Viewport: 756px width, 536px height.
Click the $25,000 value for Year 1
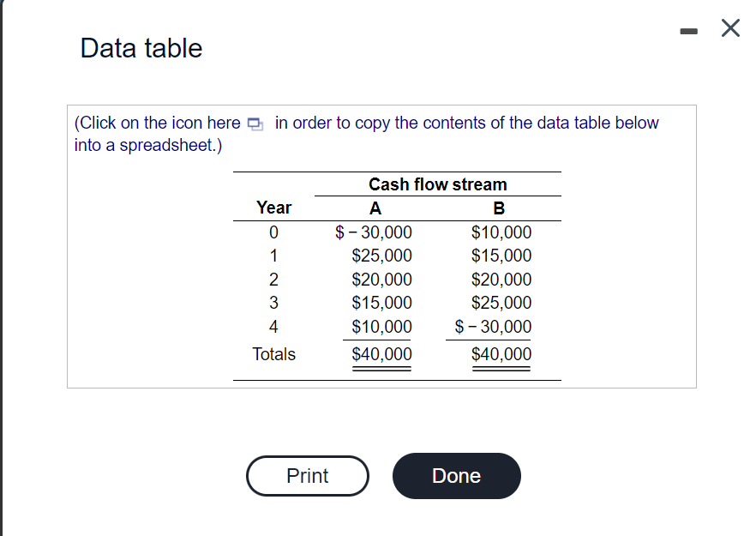(x=384, y=255)
